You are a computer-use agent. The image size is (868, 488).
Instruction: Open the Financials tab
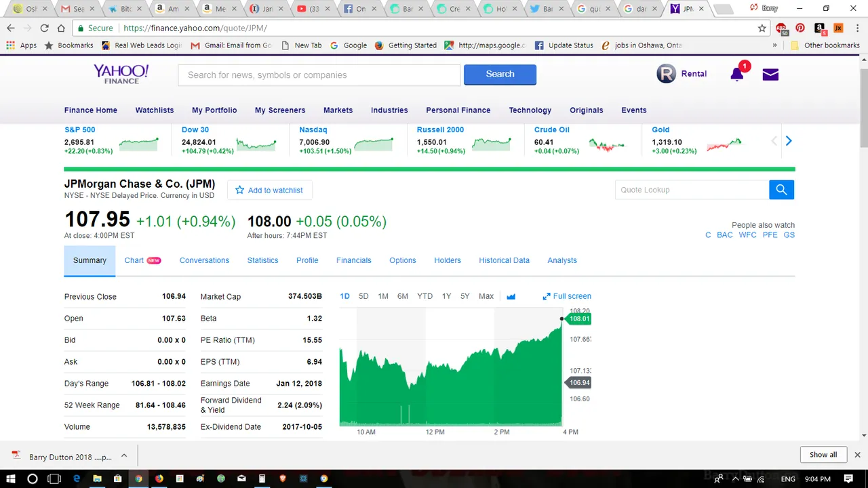tap(354, 260)
